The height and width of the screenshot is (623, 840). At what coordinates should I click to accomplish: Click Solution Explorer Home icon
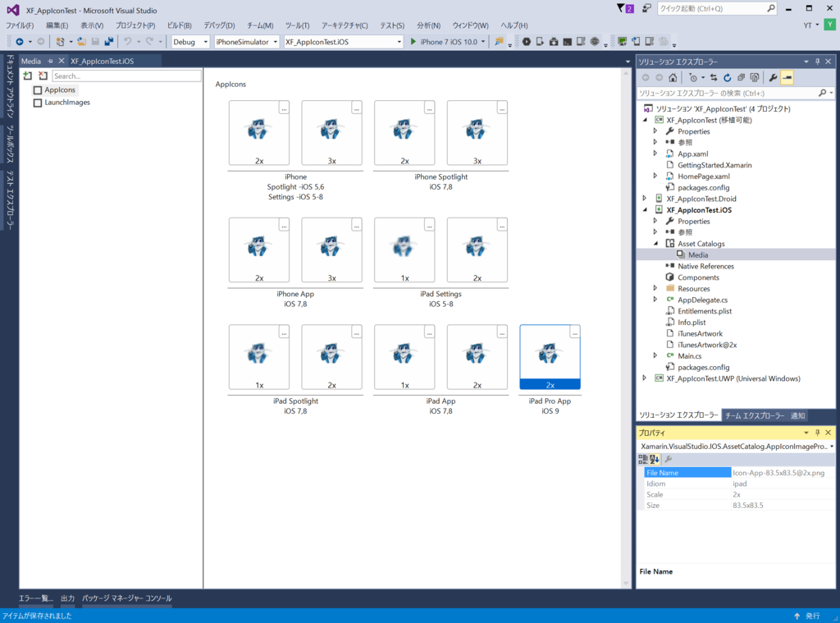[673, 78]
